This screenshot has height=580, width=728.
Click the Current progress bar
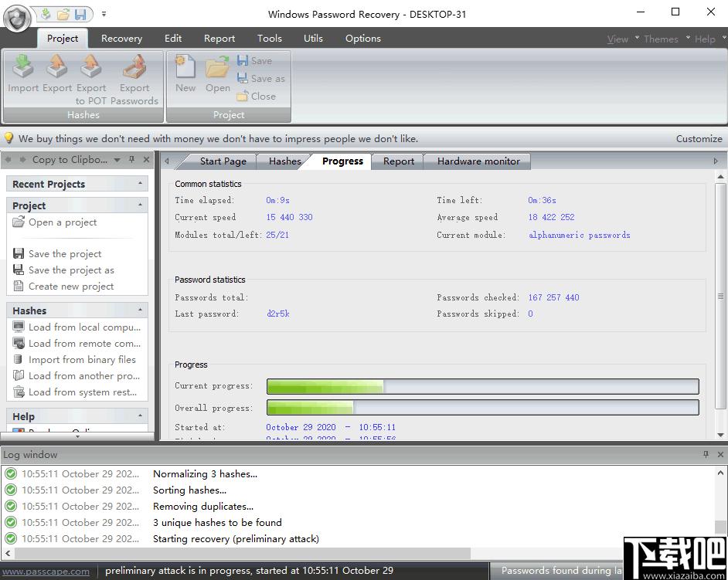[483, 386]
